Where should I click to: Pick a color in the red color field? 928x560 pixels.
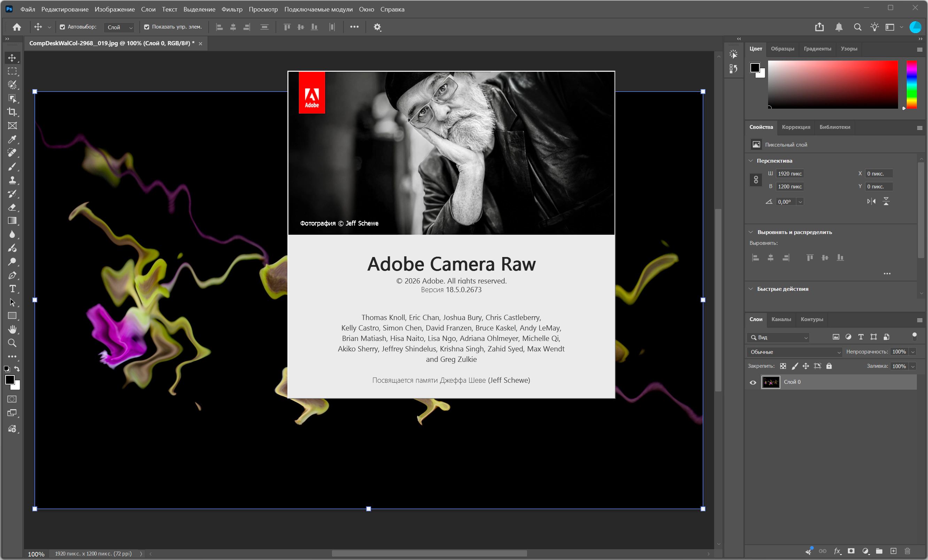(x=833, y=84)
